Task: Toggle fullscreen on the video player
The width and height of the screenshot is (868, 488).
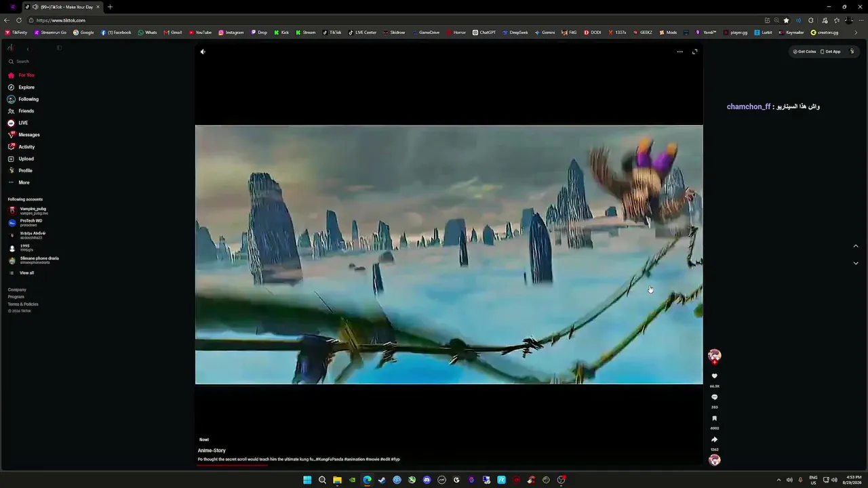Action: click(694, 52)
